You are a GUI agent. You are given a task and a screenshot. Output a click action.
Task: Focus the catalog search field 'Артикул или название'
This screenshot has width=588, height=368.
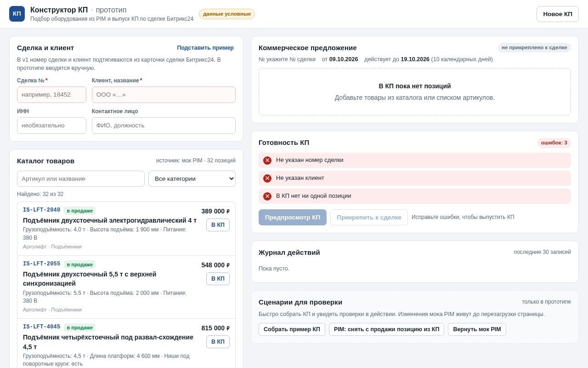pyautogui.click(x=81, y=179)
